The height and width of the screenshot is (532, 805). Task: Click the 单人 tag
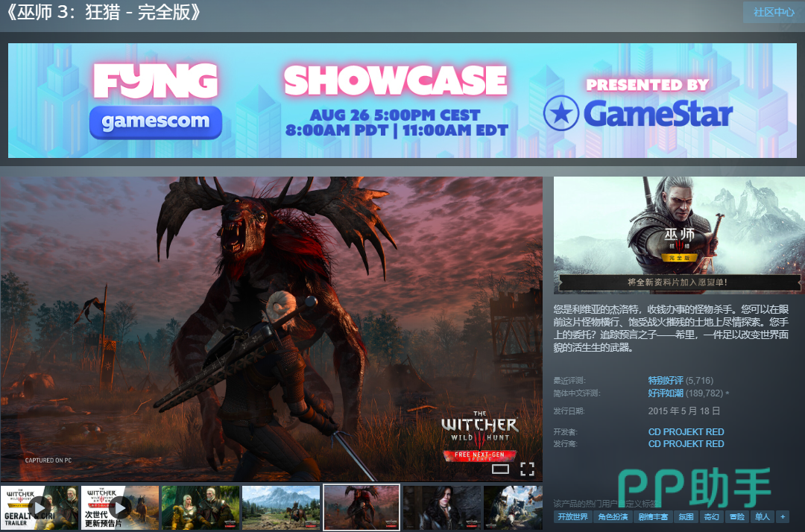763,516
